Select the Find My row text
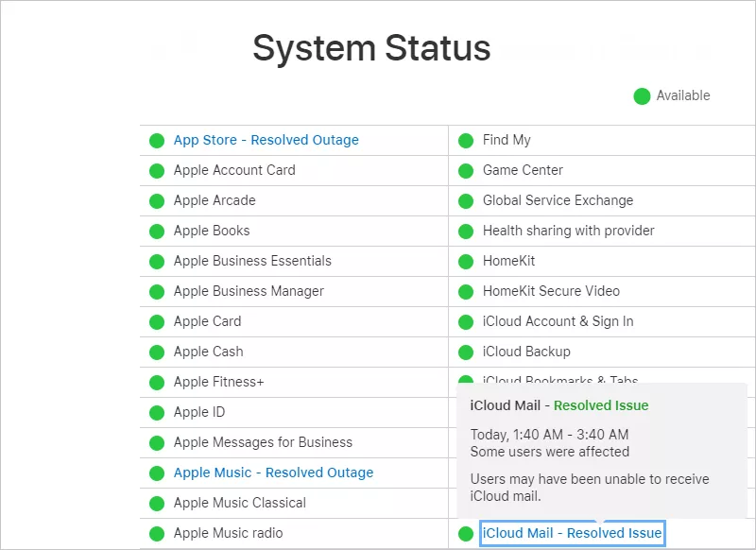The height and width of the screenshot is (550, 756). tap(507, 140)
